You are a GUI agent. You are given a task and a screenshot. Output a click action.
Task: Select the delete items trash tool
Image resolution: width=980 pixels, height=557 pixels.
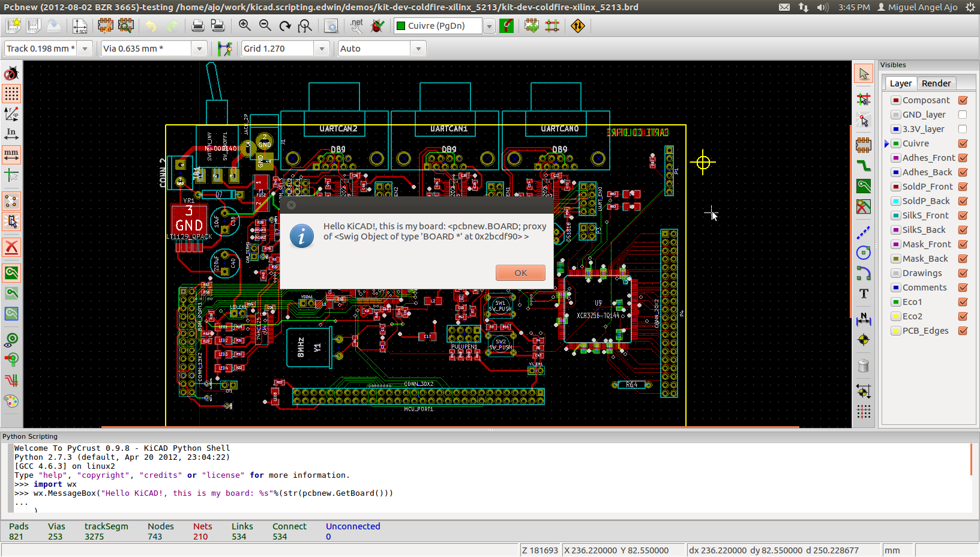click(864, 366)
